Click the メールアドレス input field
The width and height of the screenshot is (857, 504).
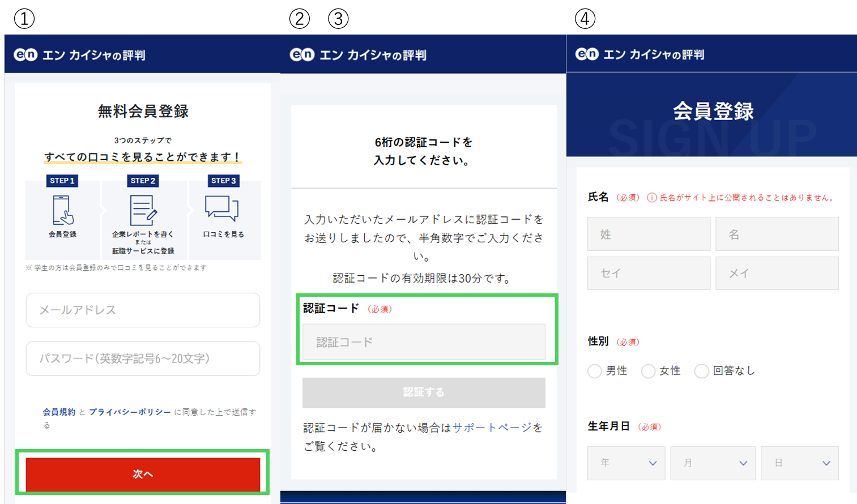tap(143, 310)
